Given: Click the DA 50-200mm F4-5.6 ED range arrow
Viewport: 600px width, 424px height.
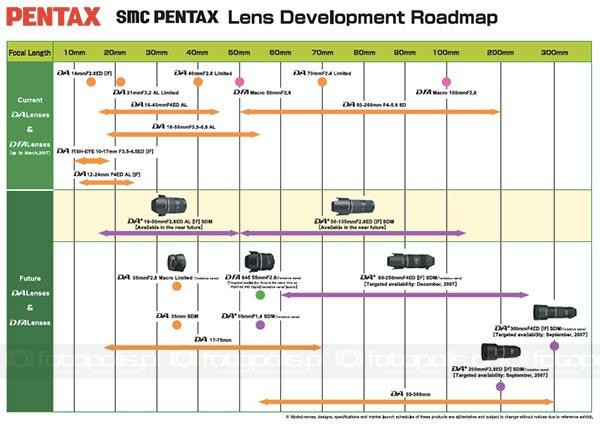Looking at the screenshot, I should (x=370, y=112).
